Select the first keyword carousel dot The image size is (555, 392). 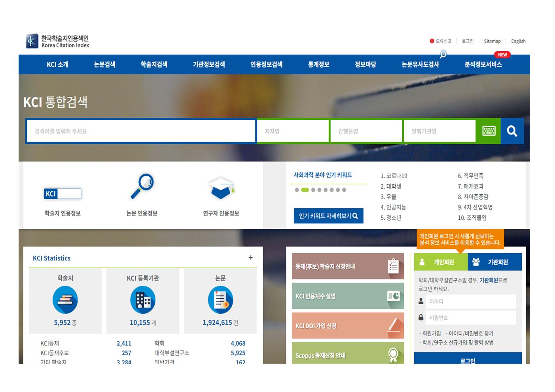click(297, 190)
